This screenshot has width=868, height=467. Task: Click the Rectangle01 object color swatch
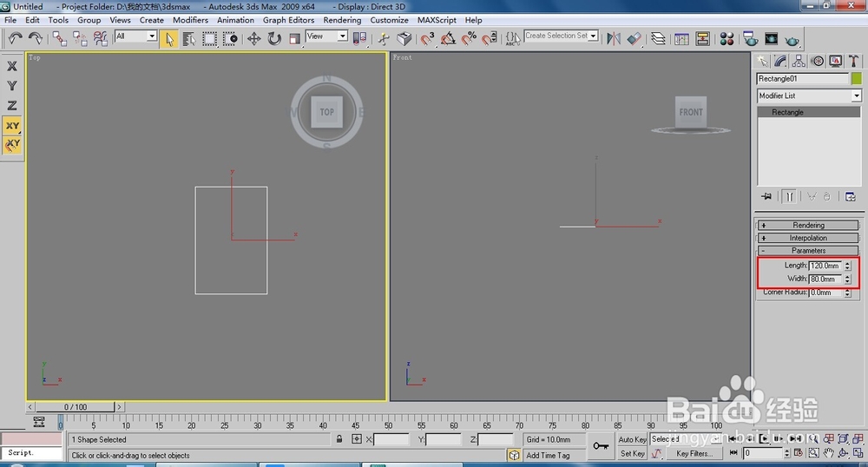(x=857, y=79)
